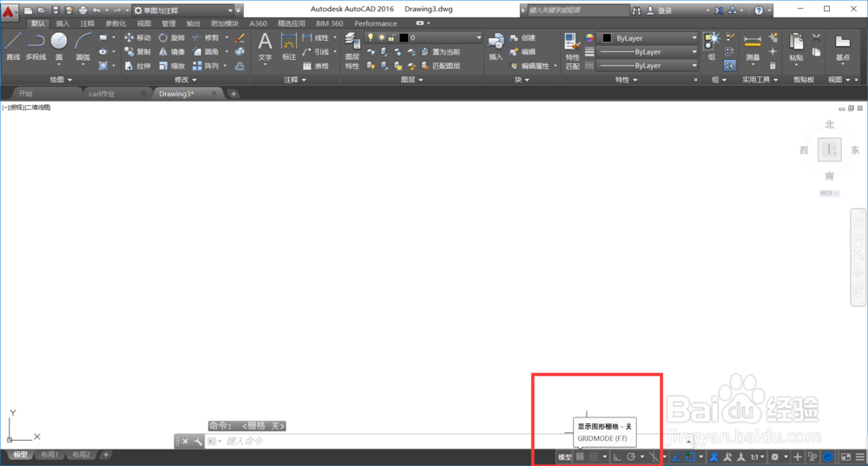The image size is (868, 466).
Task: Toggle drawing grid display in status bar
Action: (580, 456)
